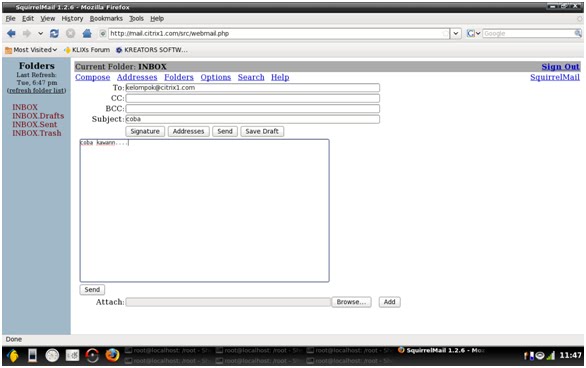This screenshot has width=586, height=368.
Task: Open the Edit menu
Action: tap(28, 18)
